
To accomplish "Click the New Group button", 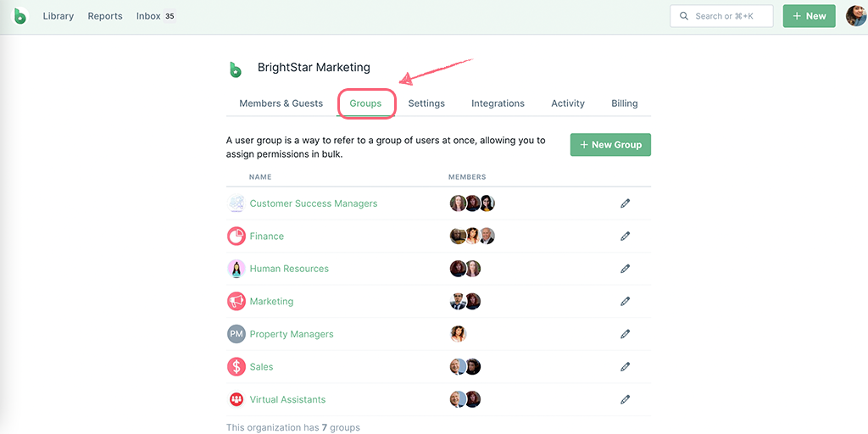I will pos(610,144).
